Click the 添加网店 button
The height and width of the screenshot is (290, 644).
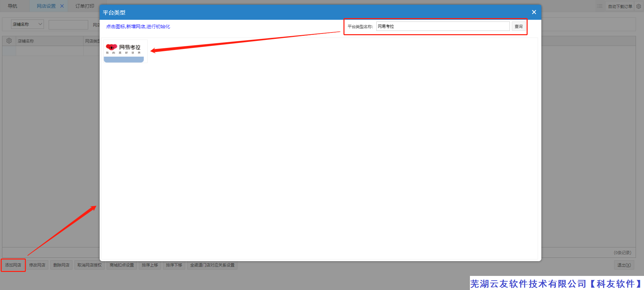(13, 265)
